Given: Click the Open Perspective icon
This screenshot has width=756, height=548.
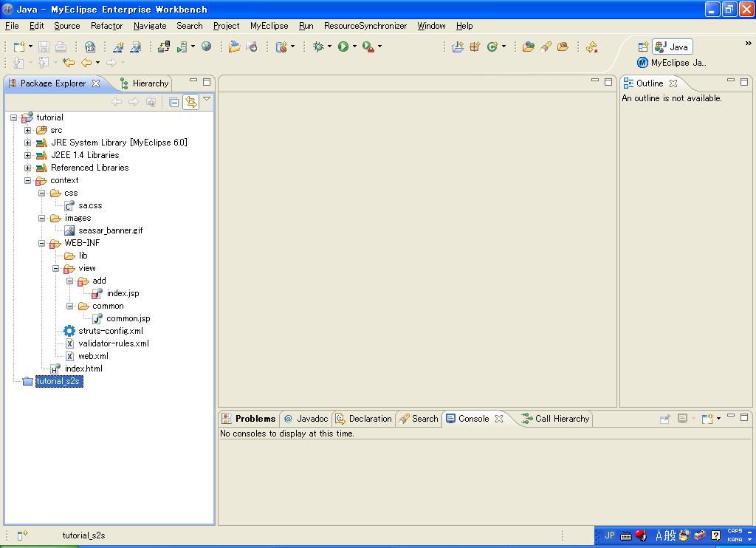Looking at the screenshot, I should click(x=643, y=47).
